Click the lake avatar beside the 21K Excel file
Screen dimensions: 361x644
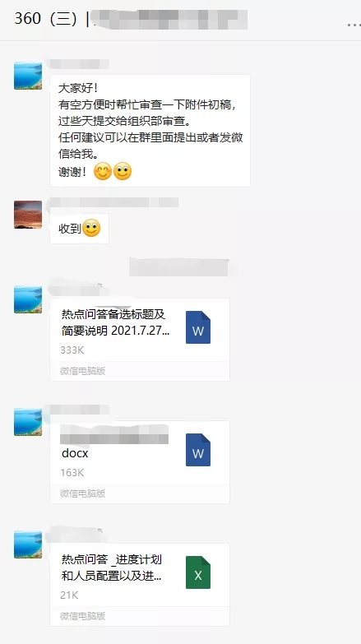tap(28, 544)
